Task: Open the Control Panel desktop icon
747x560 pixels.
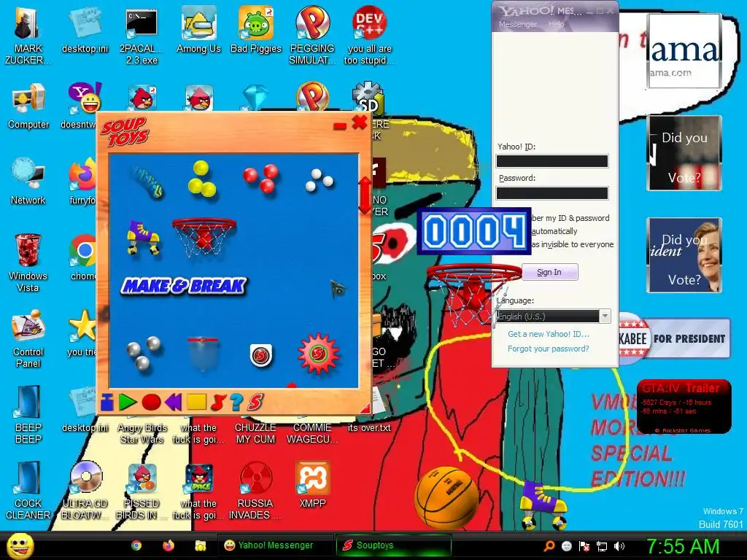Action: [28, 338]
